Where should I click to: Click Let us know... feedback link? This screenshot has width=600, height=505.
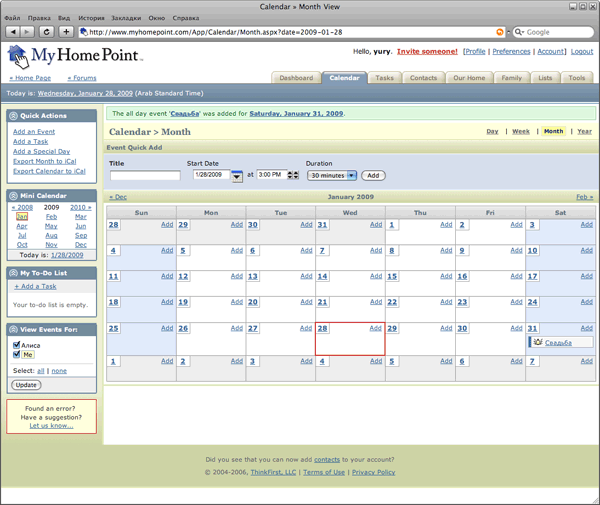point(51,425)
